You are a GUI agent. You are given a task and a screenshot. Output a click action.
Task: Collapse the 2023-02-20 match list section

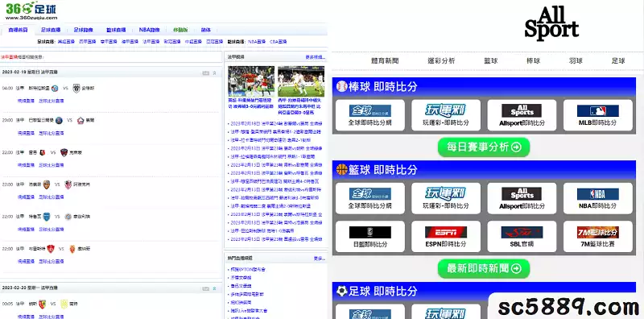click(214, 288)
